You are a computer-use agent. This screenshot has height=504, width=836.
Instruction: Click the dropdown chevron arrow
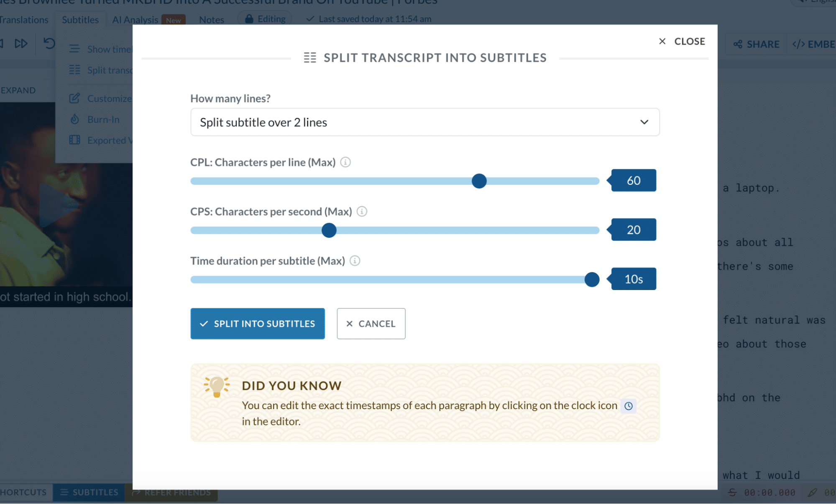click(x=644, y=122)
